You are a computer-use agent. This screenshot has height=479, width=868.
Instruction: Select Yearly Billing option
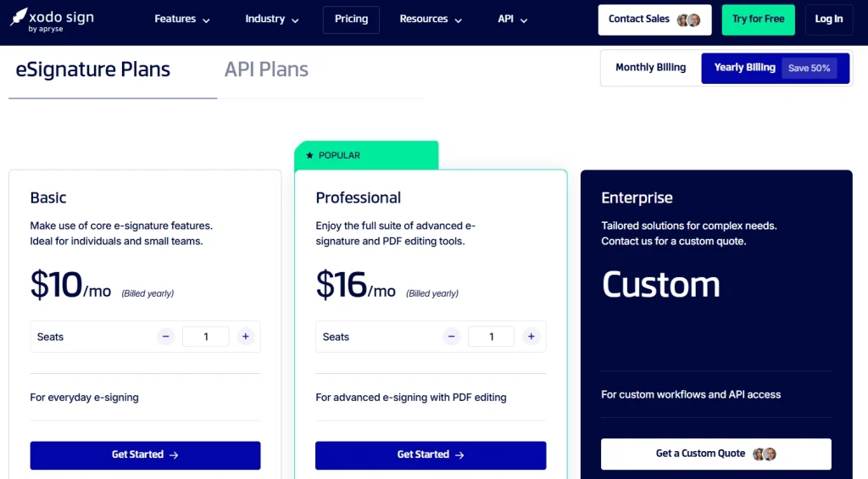coord(775,68)
